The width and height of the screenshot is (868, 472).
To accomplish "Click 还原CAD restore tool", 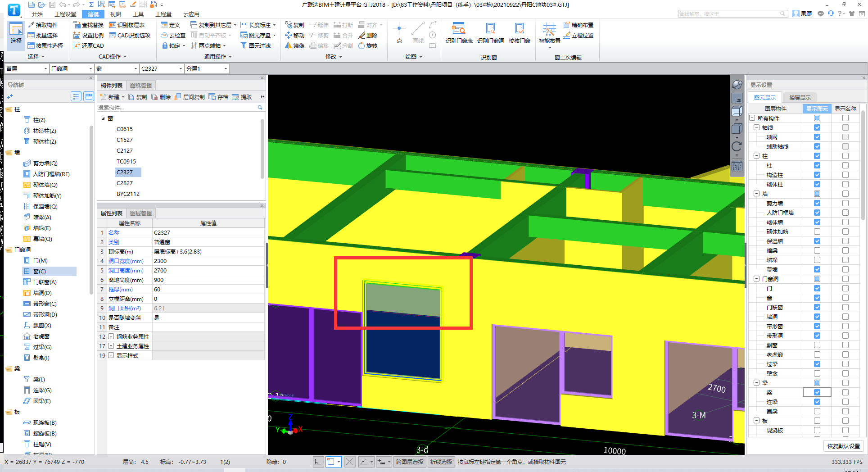I will tap(89, 45).
